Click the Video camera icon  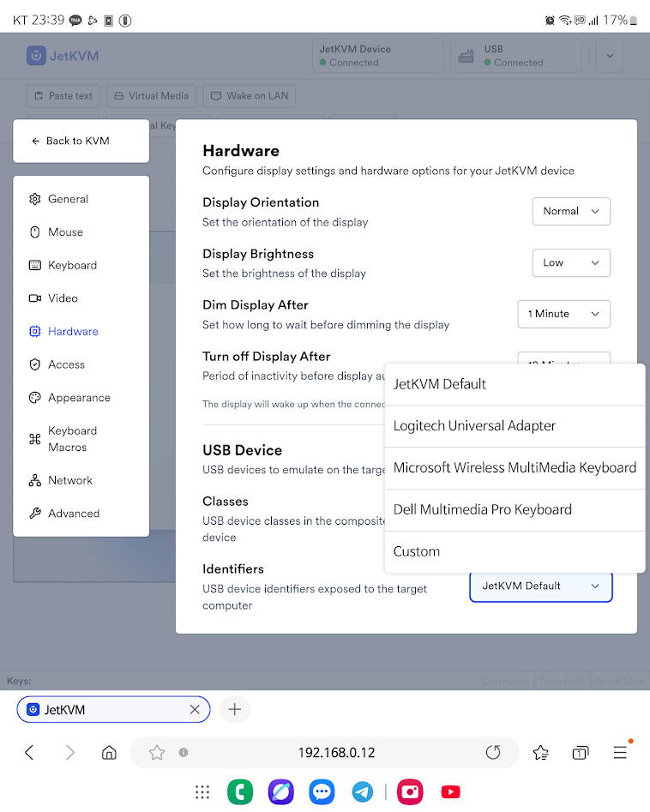(34, 298)
